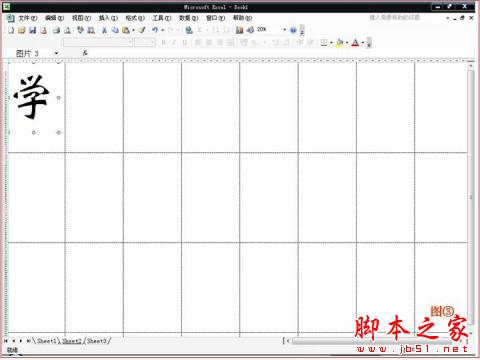The image size is (480, 360).
Task: Expand the Name Box dropdown arrow
Action: coord(56,53)
